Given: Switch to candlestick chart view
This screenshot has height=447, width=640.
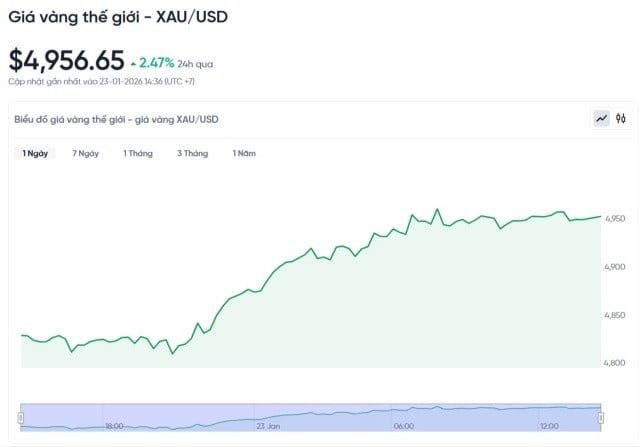Looking at the screenshot, I should pos(620,118).
